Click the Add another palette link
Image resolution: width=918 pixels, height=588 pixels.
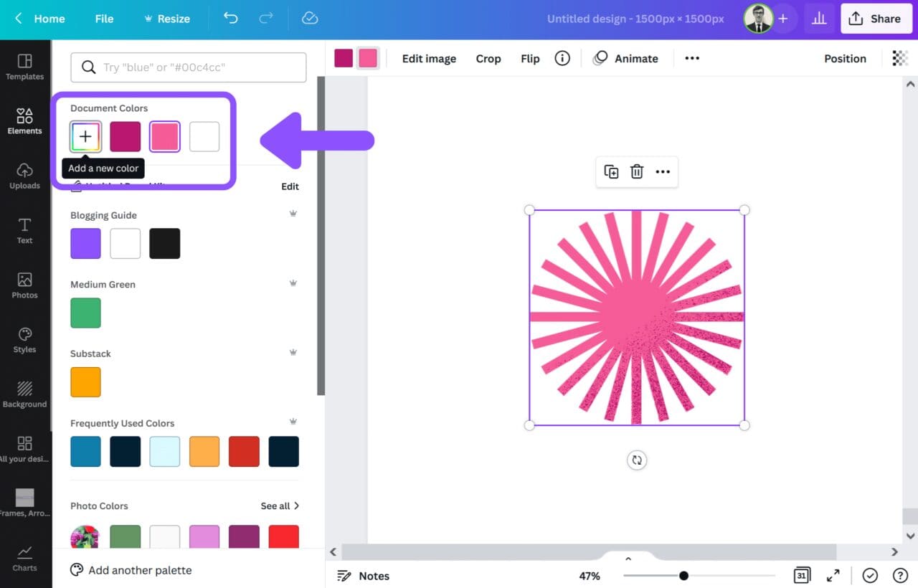point(139,570)
